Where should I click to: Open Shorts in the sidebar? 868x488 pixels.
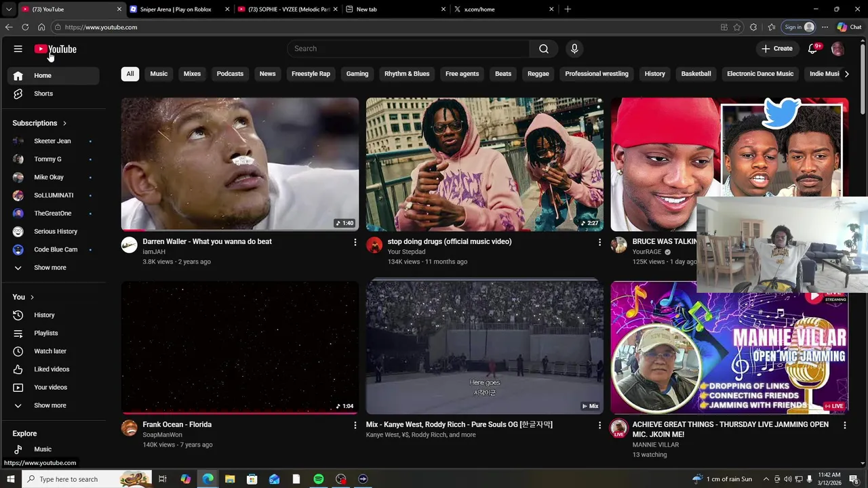click(x=53, y=94)
